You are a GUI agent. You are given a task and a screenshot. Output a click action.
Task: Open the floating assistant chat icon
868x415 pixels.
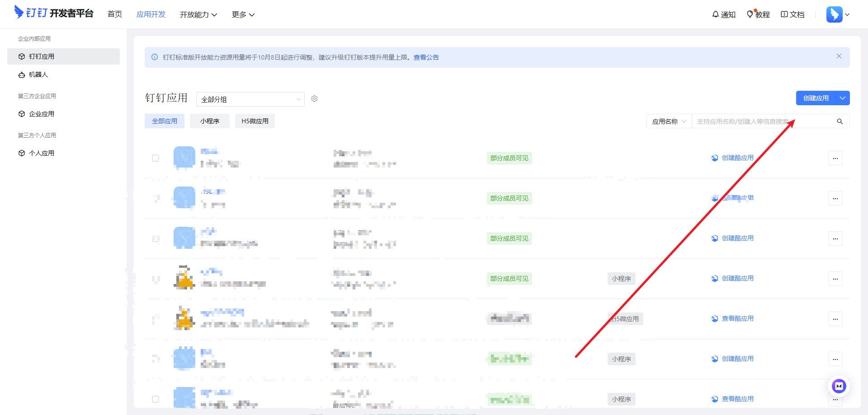coord(839,386)
